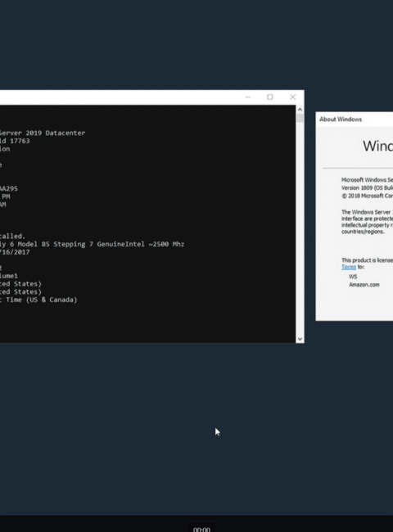Screen dimensions: 393x532
Task: Click the About Windows title bar
Action: tap(355, 119)
